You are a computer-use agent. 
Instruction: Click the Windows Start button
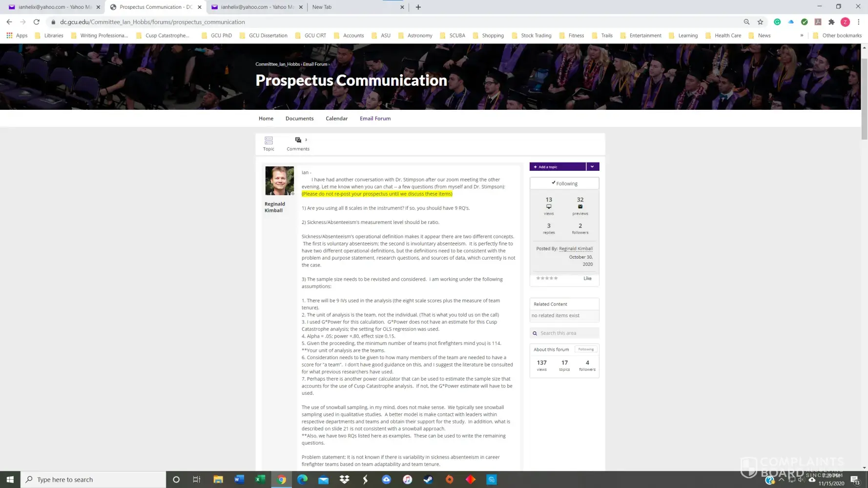coord(10,479)
